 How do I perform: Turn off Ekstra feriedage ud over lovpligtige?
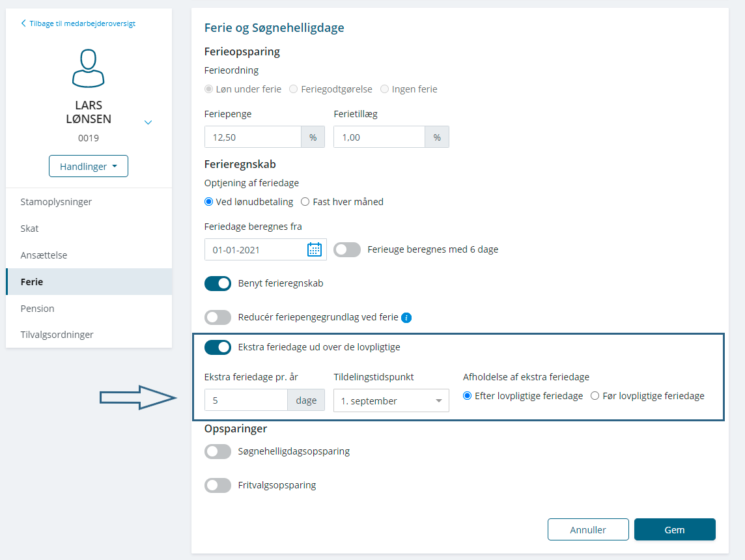point(218,347)
